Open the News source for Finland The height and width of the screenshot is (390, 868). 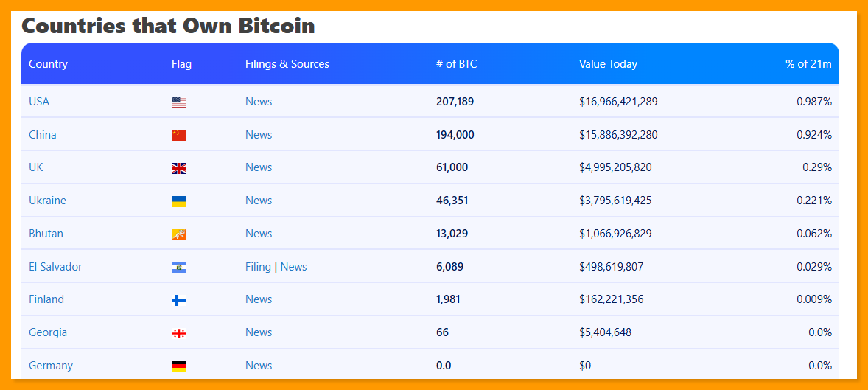click(259, 299)
